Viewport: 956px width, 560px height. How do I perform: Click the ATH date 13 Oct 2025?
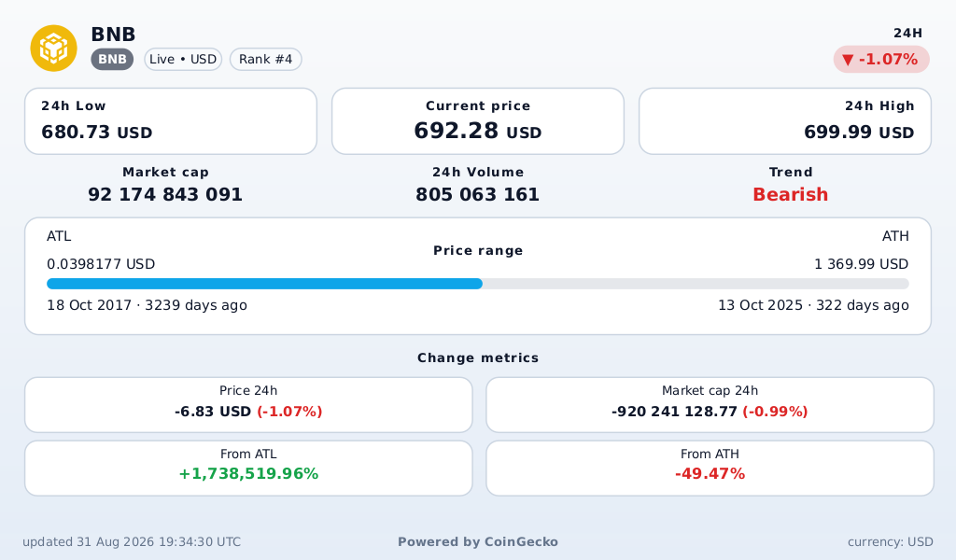(x=760, y=305)
